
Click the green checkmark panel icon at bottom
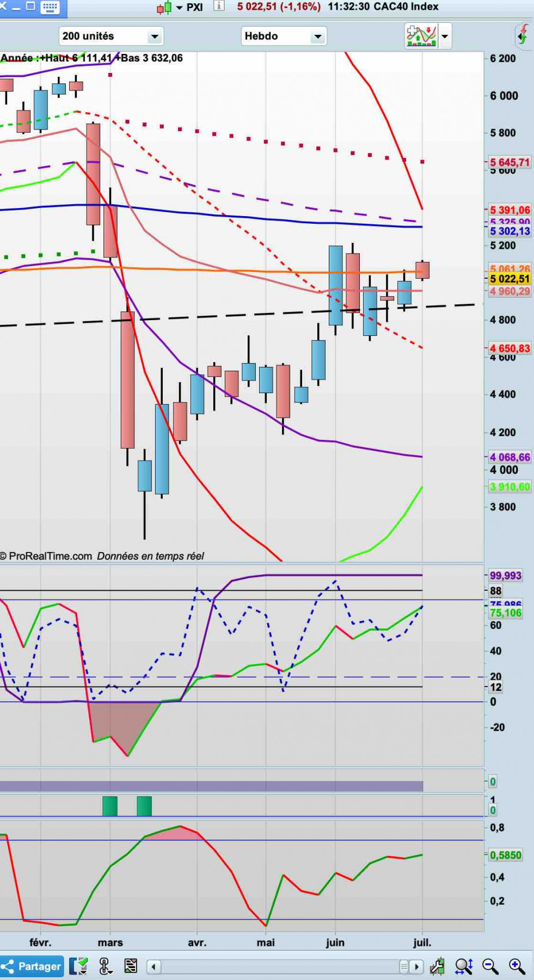tap(78, 966)
